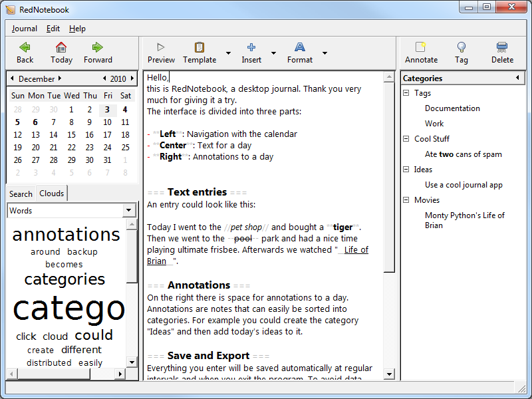The height and width of the screenshot is (399, 532).
Task: Click the Delete shredder icon
Action: pyautogui.click(x=502, y=47)
